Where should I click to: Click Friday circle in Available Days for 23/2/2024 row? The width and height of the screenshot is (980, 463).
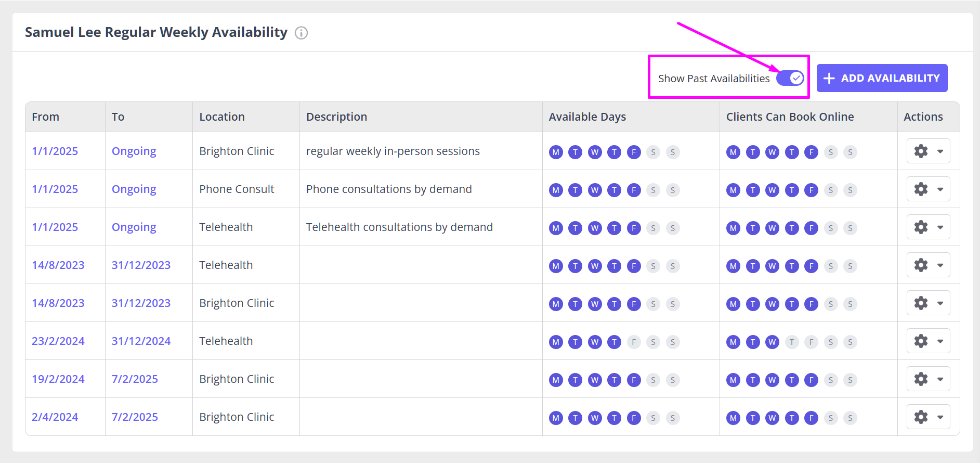(x=634, y=342)
